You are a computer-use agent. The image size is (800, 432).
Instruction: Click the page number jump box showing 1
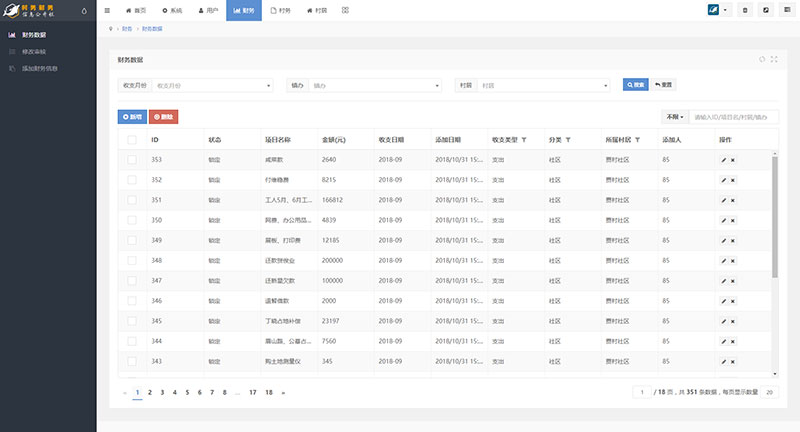click(x=642, y=392)
